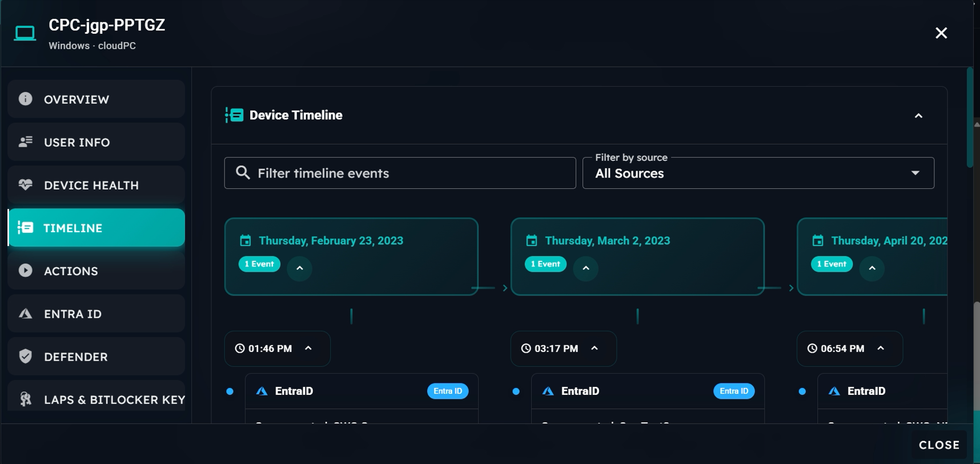Switch to the Device Health section
This screenshot has height=464, width=980.
[x=97, y=185]
